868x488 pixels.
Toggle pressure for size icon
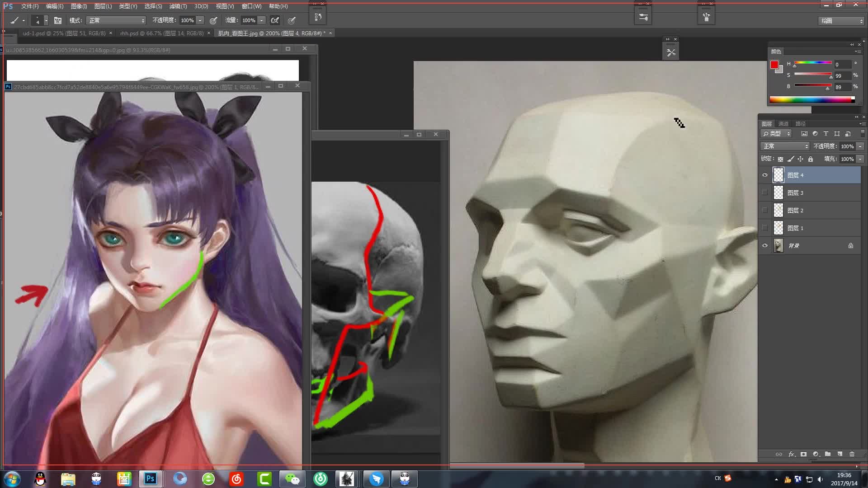pyautogui.click(x=292, y=20)
